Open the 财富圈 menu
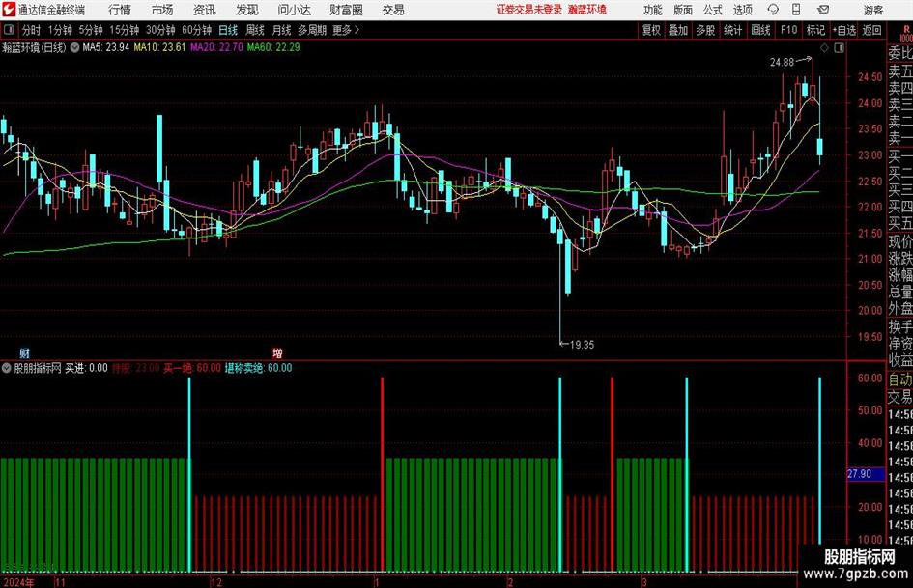This screenshot has height=588, width=913. [x=346, y=10]
